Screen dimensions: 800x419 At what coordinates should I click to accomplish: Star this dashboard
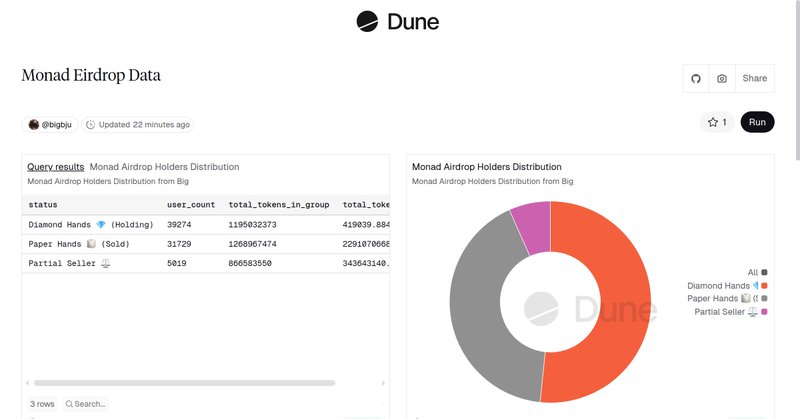click(x=717, y=122)
